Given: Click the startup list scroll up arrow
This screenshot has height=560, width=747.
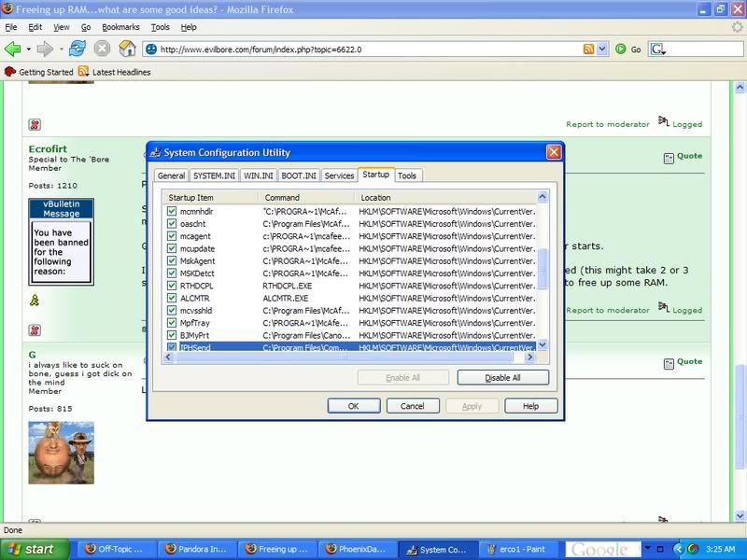Looking at the screenshot, I should tap(543, 197).
